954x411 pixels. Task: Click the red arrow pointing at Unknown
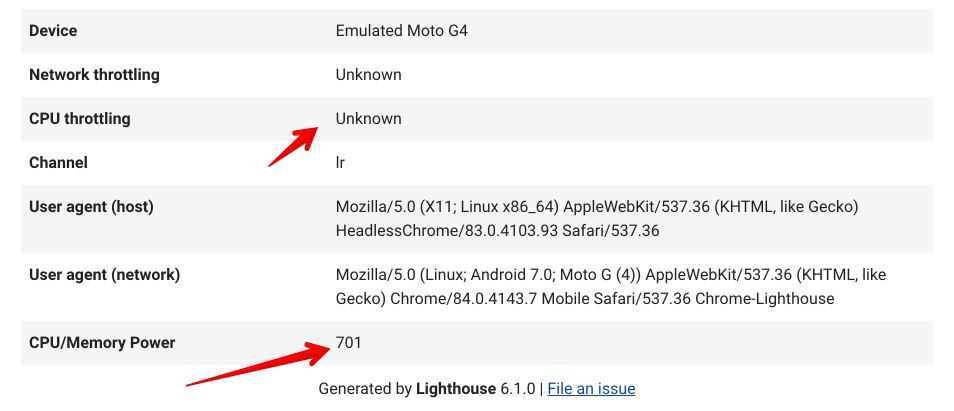click(x=293, y=146)
